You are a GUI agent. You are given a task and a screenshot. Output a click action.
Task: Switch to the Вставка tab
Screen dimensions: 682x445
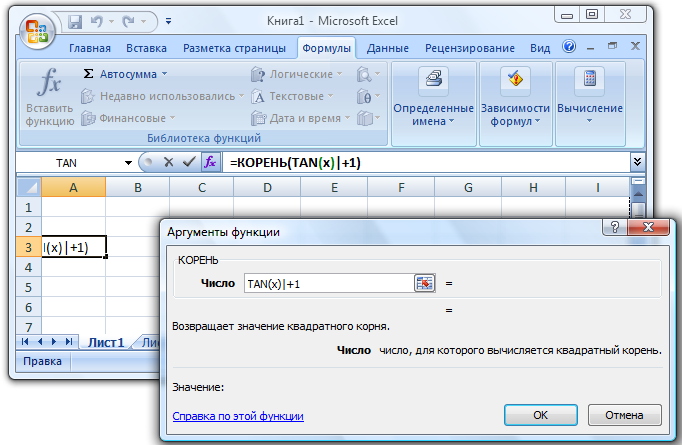point(147,48)
